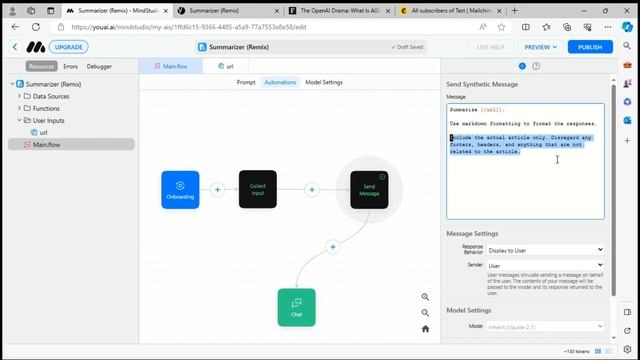Click the LIVE HELP button
640x360 pixels.
[490, 47]
